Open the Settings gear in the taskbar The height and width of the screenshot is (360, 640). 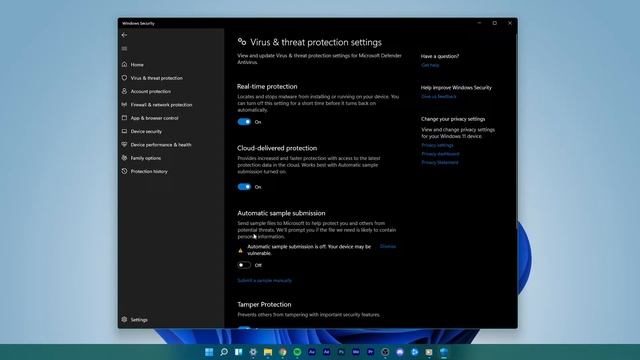pos(253,352)
